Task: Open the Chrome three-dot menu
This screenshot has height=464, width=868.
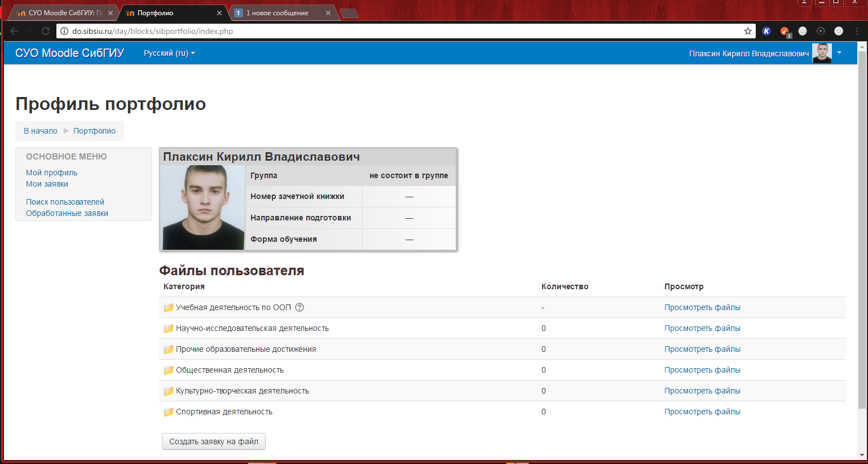Action: click(857, 31)
